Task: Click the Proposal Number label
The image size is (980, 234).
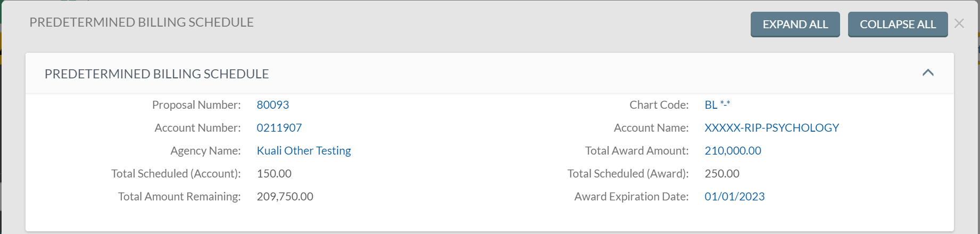Action: (x=196, y=105)
